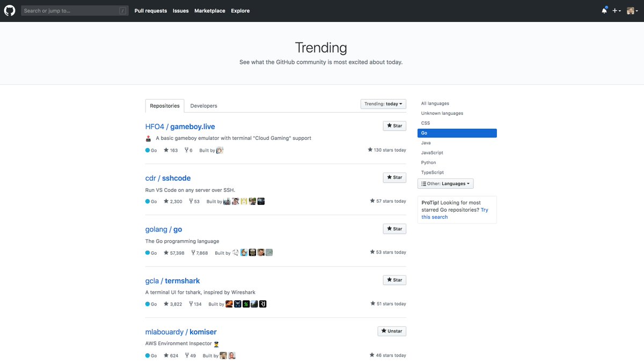
Task: Open the GitHub octocat logo homepage
Action: (x=10, y=10)
